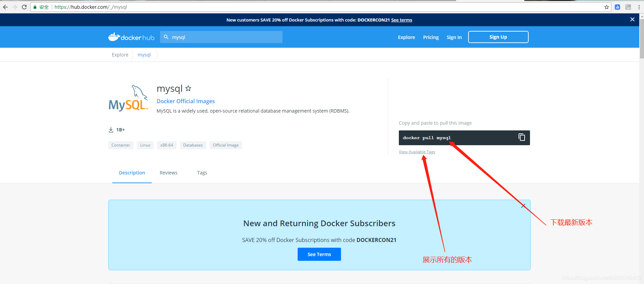Select the Linux tag chip
644x284 pixels.
click(x=145, y=145)
